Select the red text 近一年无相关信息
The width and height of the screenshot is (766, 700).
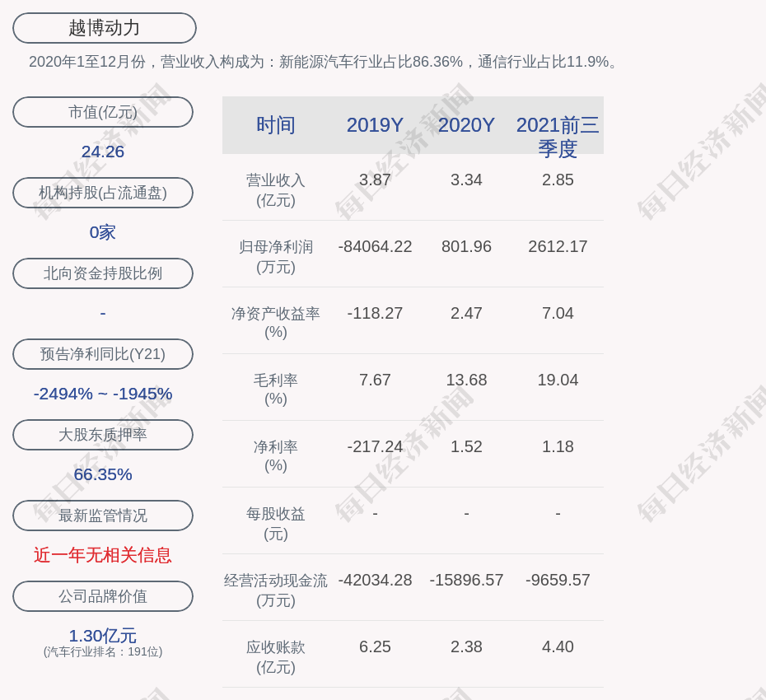tap(103, 555)
